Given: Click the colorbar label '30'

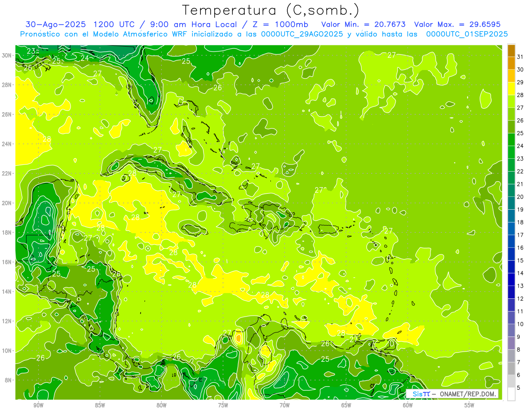Looking at the screenshot, I should pyautogui.click(x=520, y=70).
